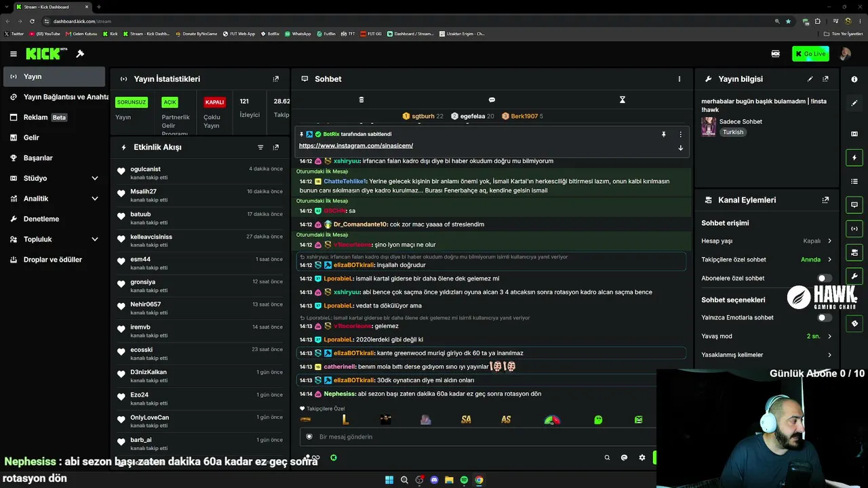Open the pinned message three-dot menu

click(681, 134)
